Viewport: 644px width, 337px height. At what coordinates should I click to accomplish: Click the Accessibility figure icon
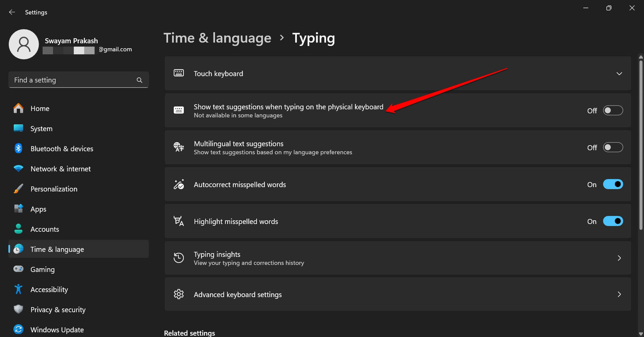point(18,289)
